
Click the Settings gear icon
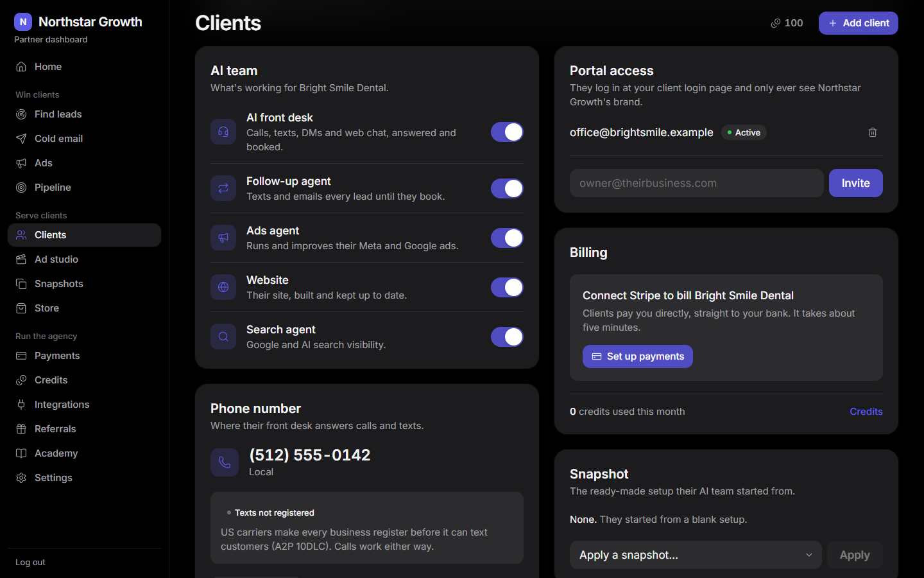pyautogui.click(x=21, y=478)
